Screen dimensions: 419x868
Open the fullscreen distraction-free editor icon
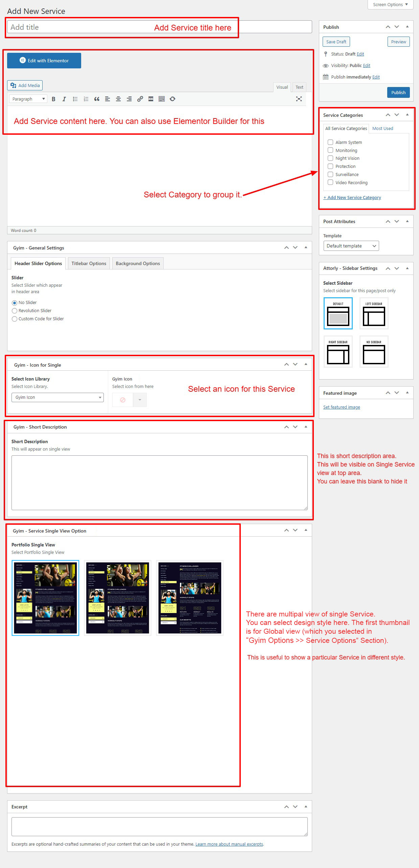[299, 99]
